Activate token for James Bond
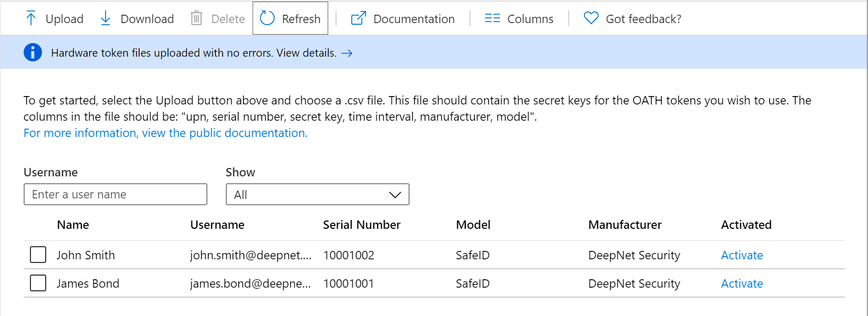The height and width of the screenshot is (316, 868). (741, 283)
